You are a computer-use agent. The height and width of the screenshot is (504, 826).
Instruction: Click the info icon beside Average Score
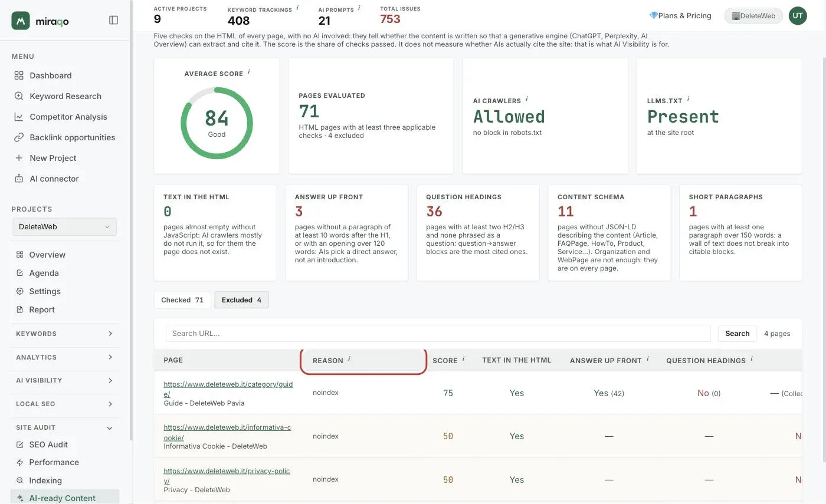coord(249,72)
